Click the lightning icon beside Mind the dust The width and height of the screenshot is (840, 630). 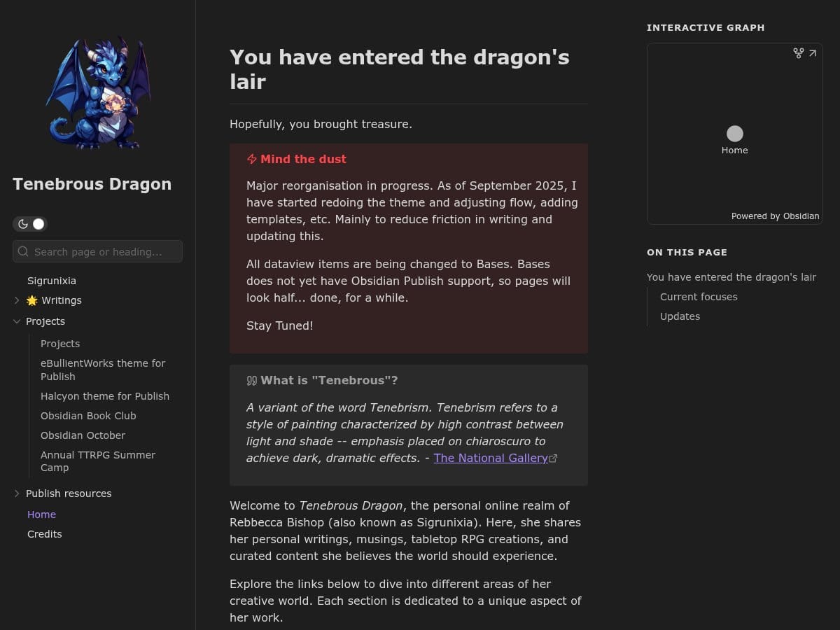tap(252, 160)
